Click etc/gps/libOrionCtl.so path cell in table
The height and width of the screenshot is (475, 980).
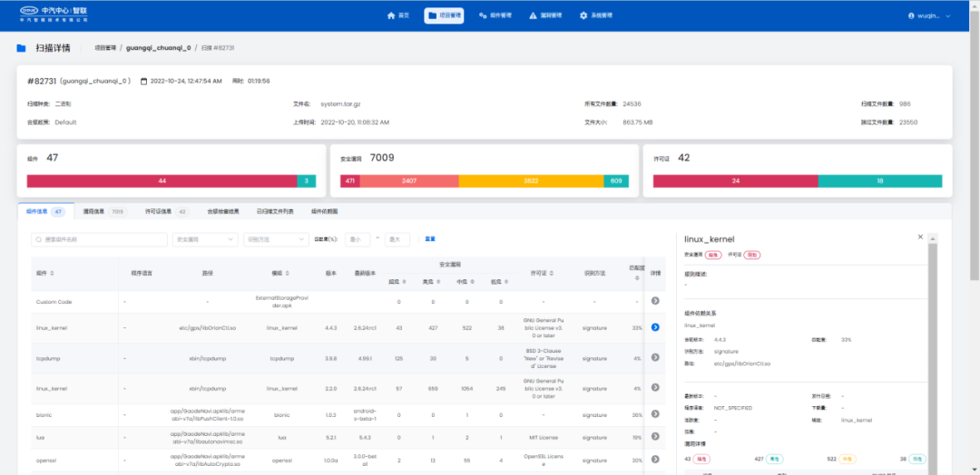tap(206, 327)
